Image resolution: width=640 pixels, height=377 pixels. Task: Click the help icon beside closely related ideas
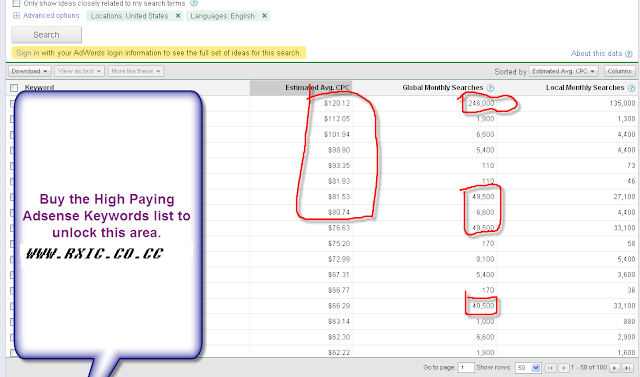tap(194, 3)
